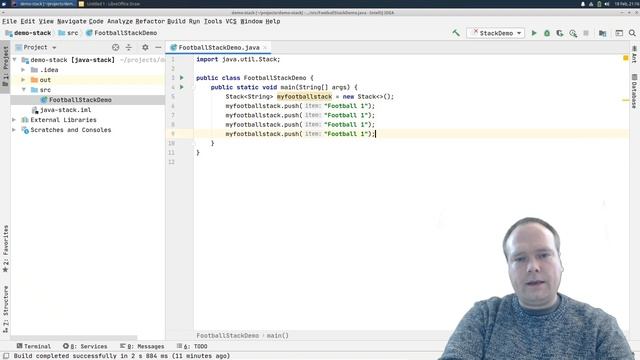Run with coverage icon in toolbar
Image resolution: width=640 pixels, height=360 pixels.
(x=560, y=33)
